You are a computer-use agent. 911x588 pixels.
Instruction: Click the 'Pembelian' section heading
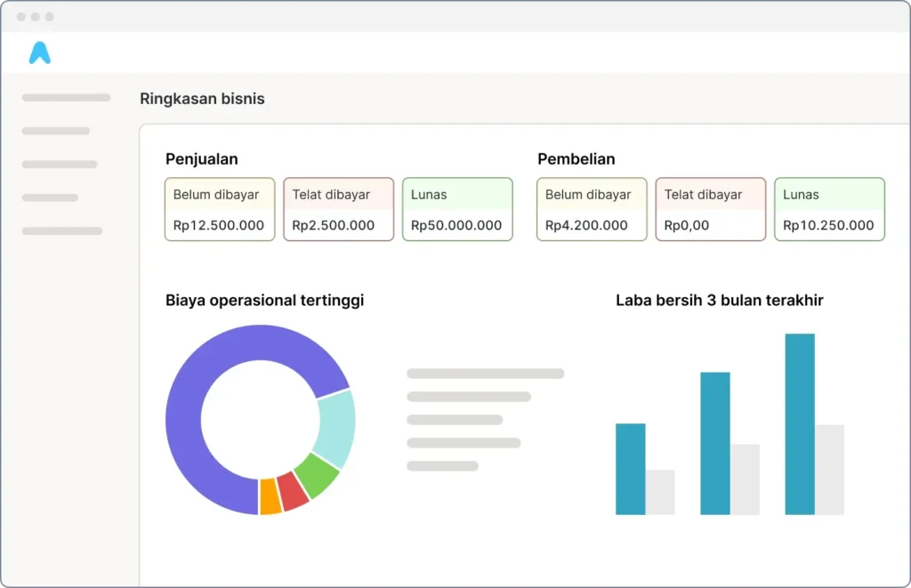[576, 159]
